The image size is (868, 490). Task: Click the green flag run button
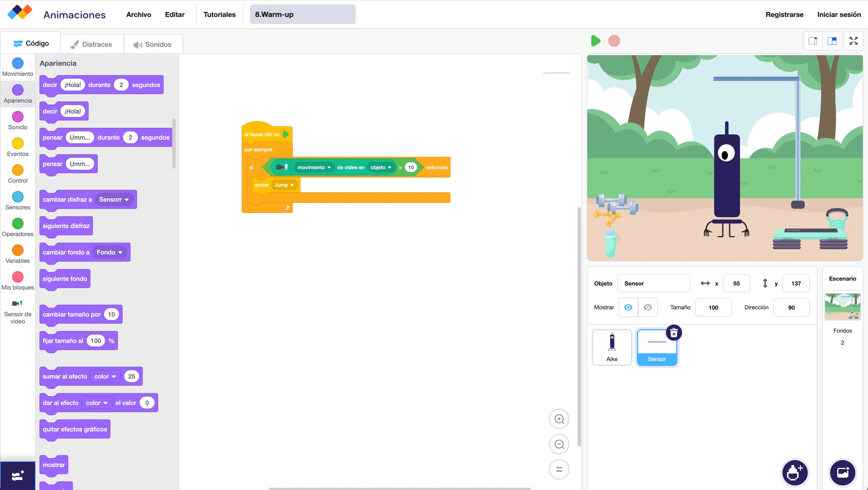click(x=595, y=41)
